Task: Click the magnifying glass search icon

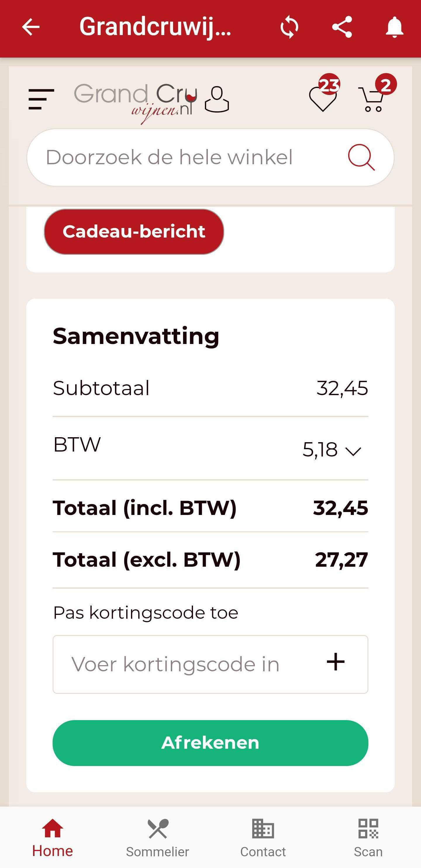Action: coord(361,157)
